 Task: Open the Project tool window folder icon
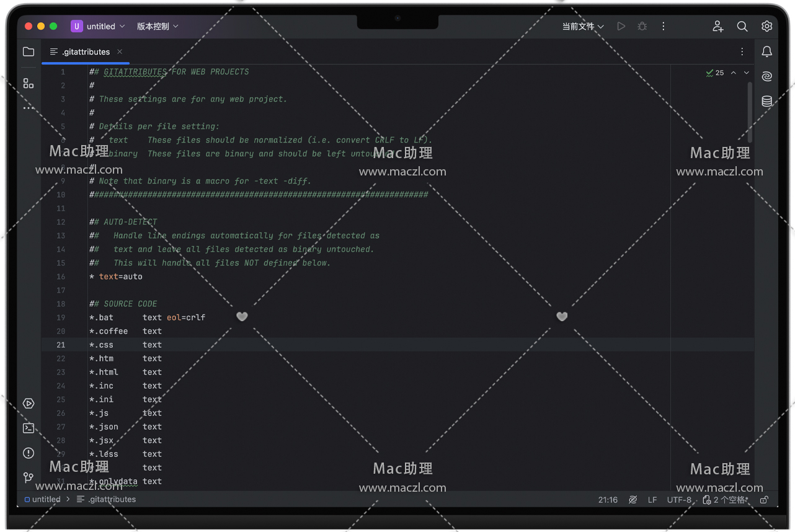point(29,52)
